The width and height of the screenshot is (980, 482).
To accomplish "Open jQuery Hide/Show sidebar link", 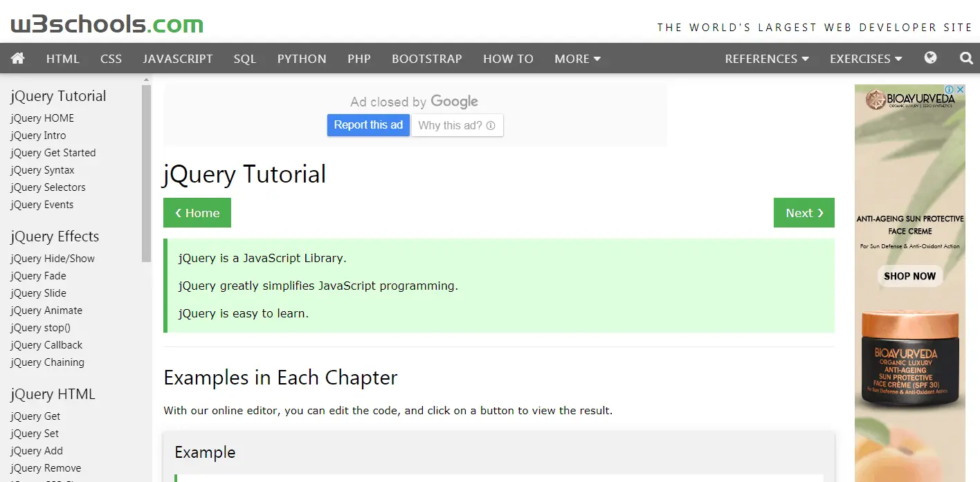I will pos(53,259).
